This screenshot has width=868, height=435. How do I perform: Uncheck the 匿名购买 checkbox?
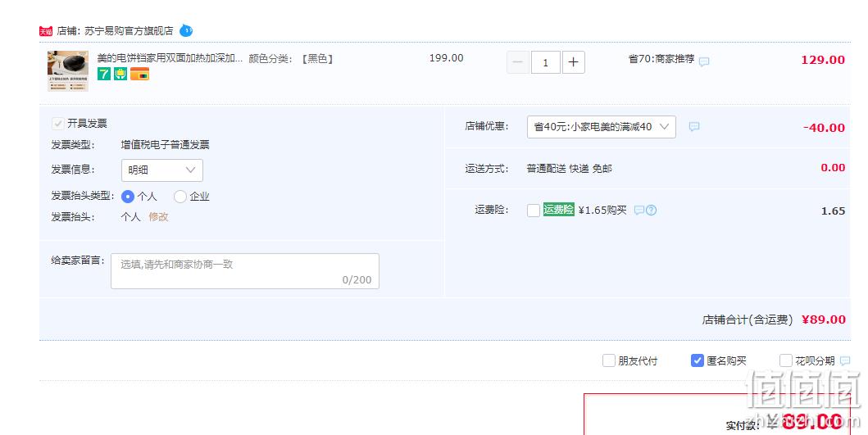[x=698, y=360]
